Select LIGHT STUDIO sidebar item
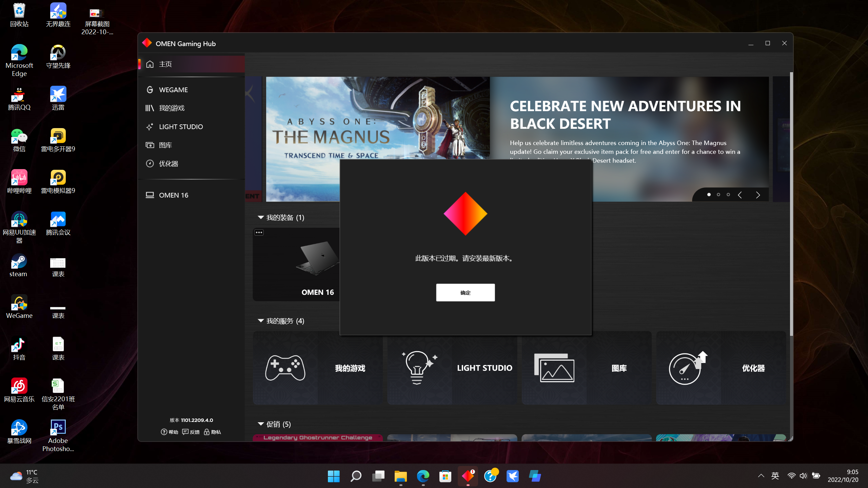Viewport: 868px width, 488px height. coord(181,127)
